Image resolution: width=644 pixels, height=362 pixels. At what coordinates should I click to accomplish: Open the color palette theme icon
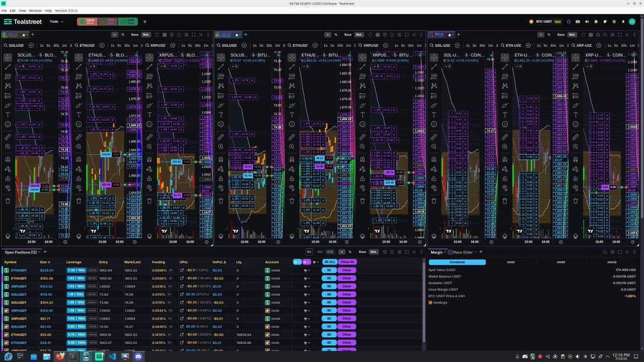click(x=605, y=21)
